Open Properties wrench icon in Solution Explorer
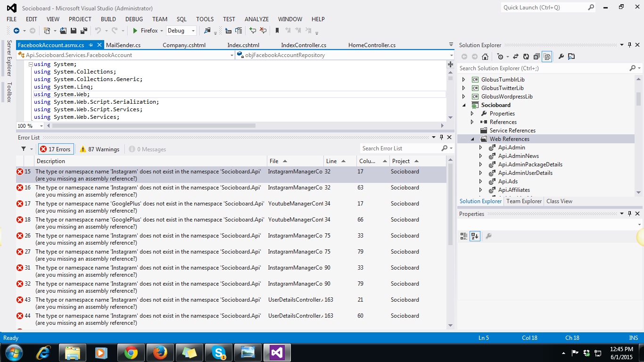 (561, 57)
